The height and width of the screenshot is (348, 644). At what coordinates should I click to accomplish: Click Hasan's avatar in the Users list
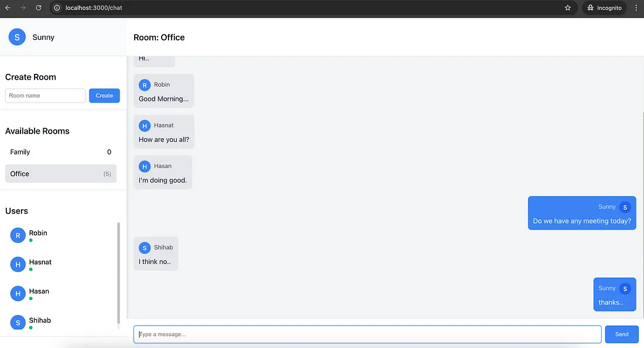[18, 294]
